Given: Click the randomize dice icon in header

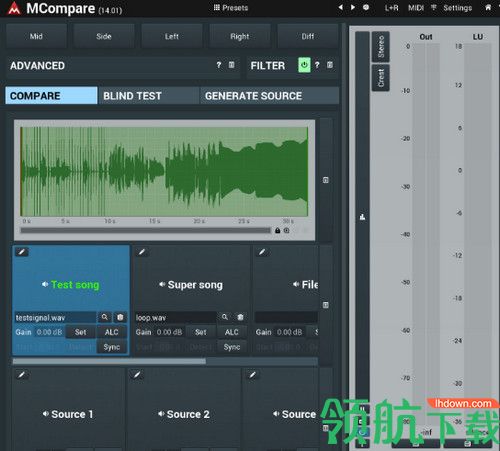Looking at the screenshot, I should [366, 7].
